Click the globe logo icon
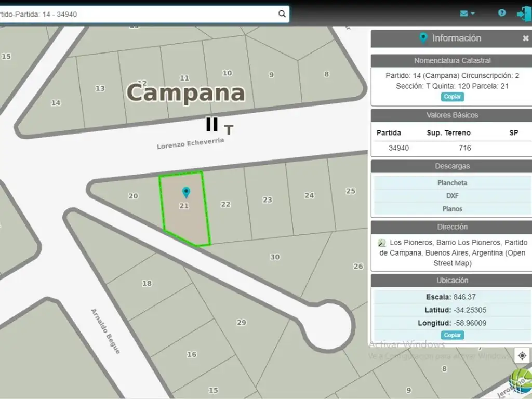Screen dimensions: 532x399 coord(521,381)
